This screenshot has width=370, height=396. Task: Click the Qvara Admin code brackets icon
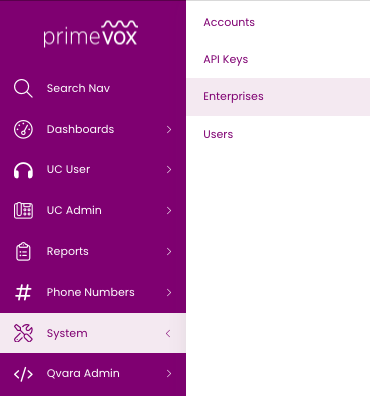tap(23, 374)
